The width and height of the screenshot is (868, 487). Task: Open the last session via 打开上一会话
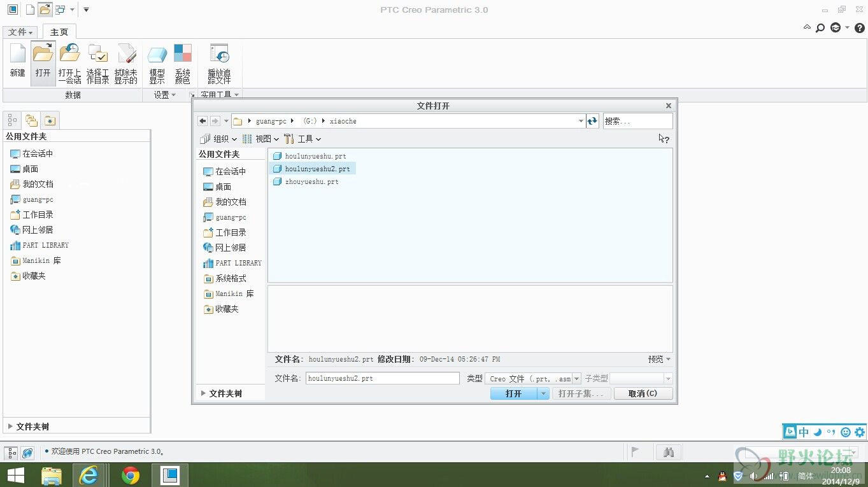click(x=69, y=64)
